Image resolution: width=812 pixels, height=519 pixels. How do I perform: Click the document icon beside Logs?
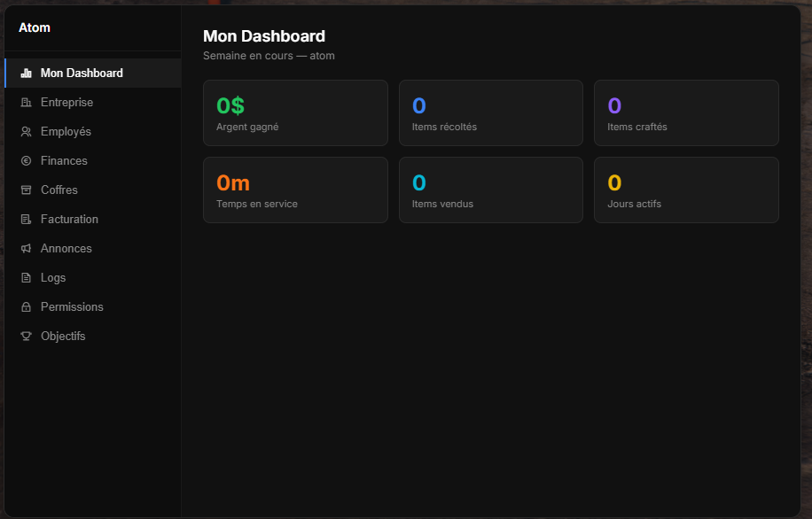point(26,278)
